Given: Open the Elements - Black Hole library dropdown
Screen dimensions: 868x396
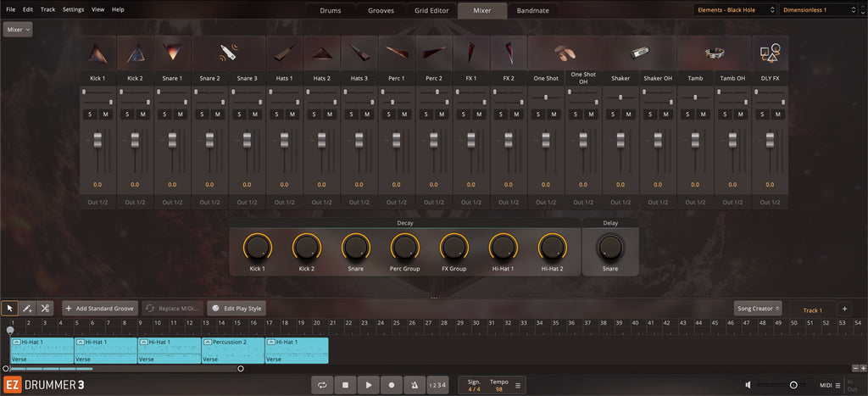Looking at the screenshot, I should coord(735,9).
